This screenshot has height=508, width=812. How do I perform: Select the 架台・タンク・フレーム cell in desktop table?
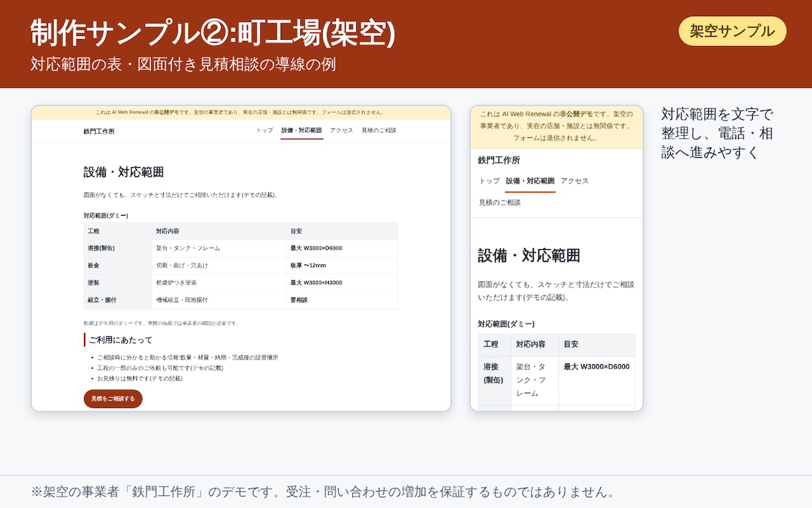(x=220, y=248)
